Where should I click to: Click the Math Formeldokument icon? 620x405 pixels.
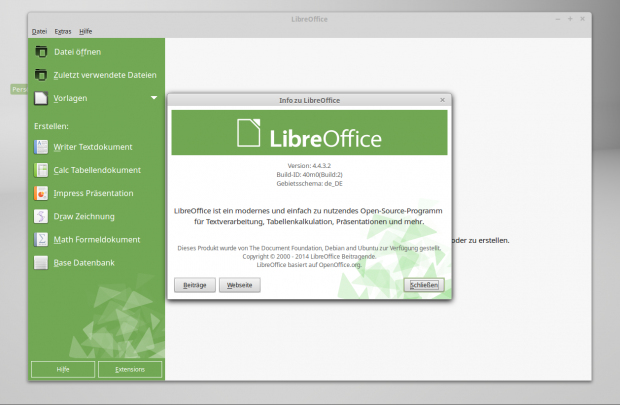click(41, 239)
